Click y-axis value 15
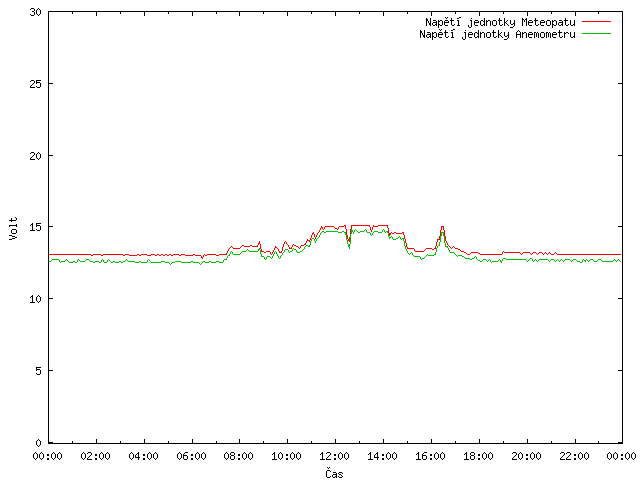The image size is (640, 480). pyautogui.click(x=36, y=227)
